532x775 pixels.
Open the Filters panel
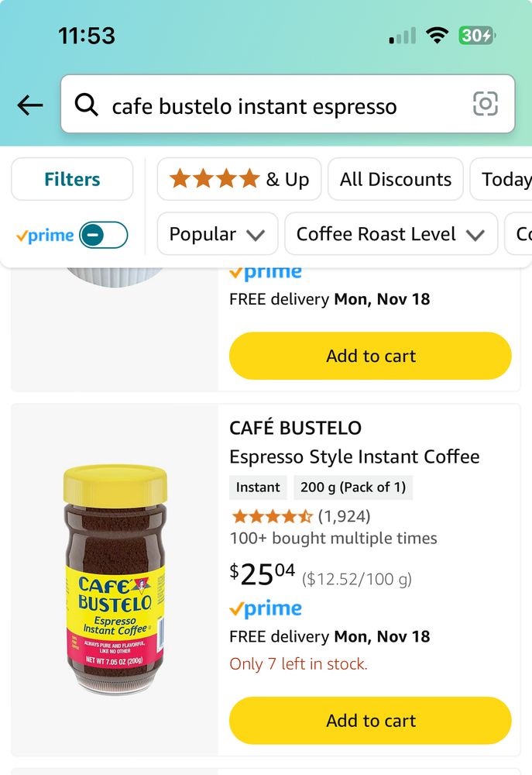[x=72, y=179]
